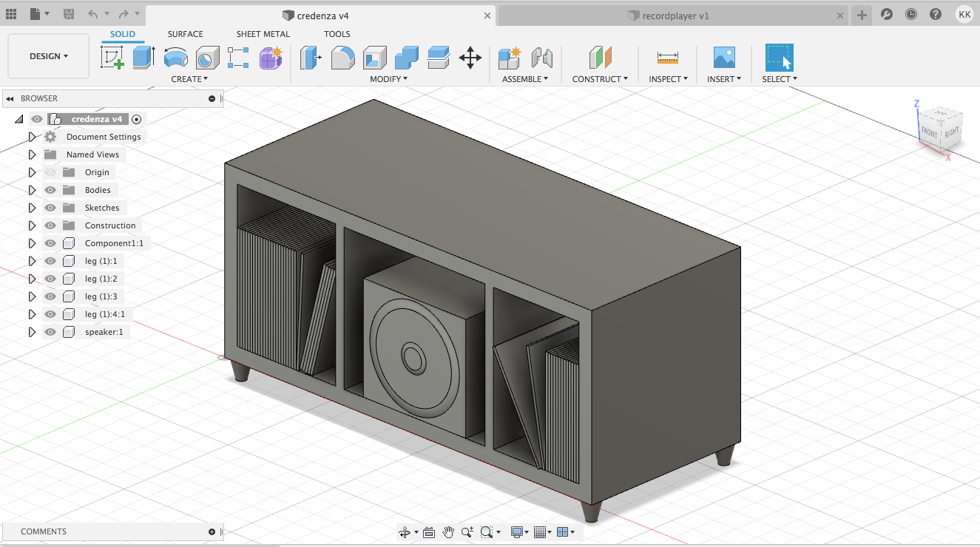This screenshot has width=980, height=547.
Task: Click the Offset Plane construct icon
Action: tap(600, 58)
